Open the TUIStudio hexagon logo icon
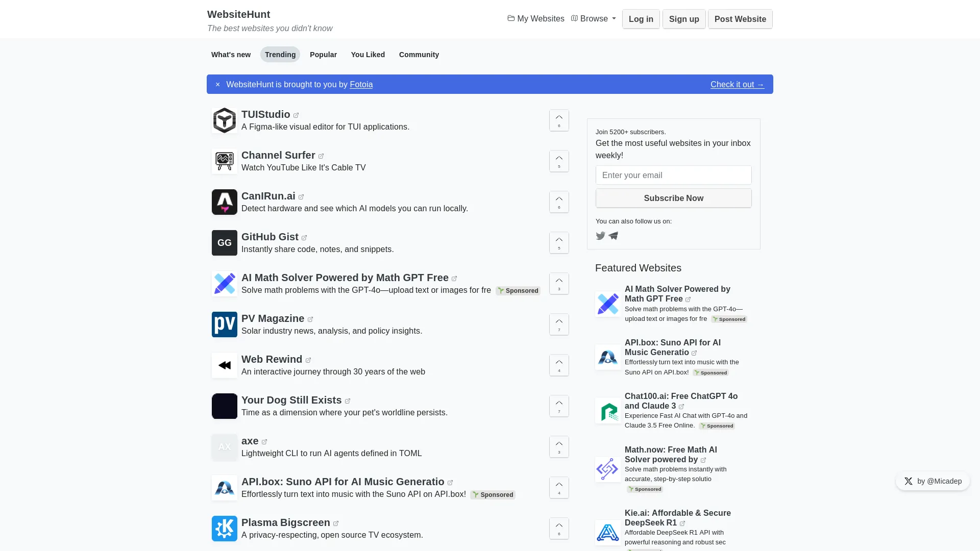Screen dimensions: 980x551 click(x=225, y=120)
